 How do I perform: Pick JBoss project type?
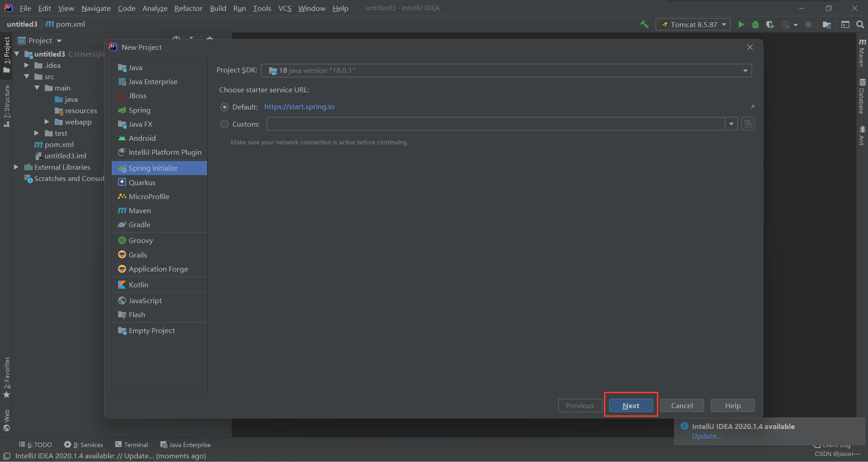coord(159,95)
